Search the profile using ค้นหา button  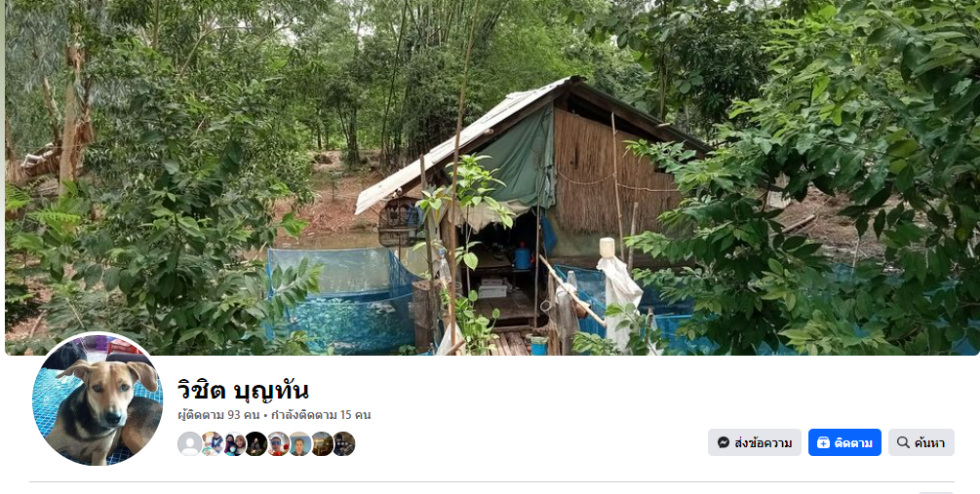(921, 442)
